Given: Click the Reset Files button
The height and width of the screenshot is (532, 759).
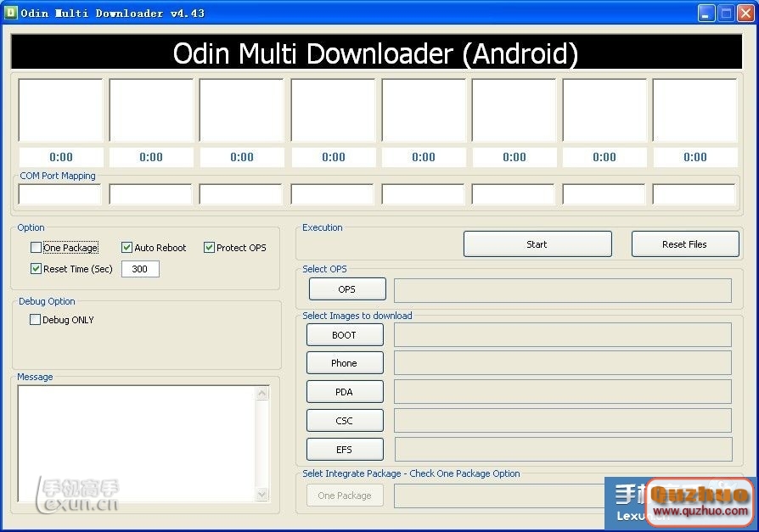Looking at the screenshot, I should tap(685, 244).
